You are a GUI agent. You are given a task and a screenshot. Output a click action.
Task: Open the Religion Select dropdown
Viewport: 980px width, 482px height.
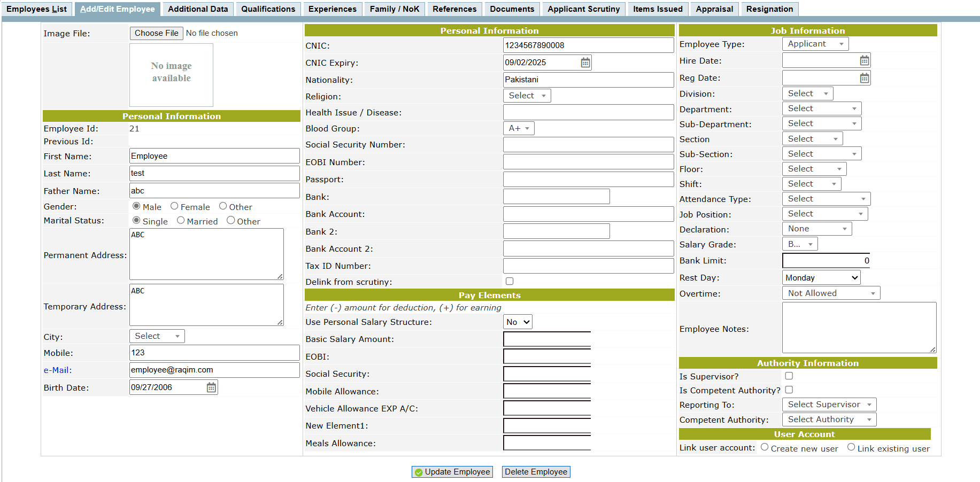pyautogui.click(x=527, y=96)
